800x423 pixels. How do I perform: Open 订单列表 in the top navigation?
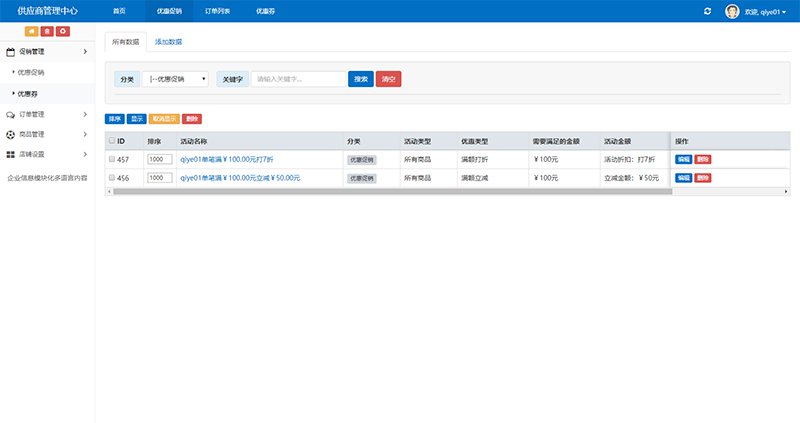point(217,11)
